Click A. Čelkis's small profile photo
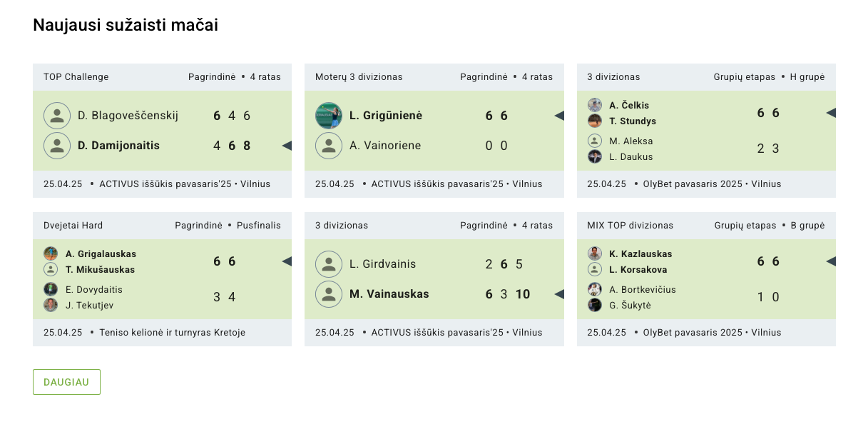Screen dimensions: 868x422 tap(595, 105)
